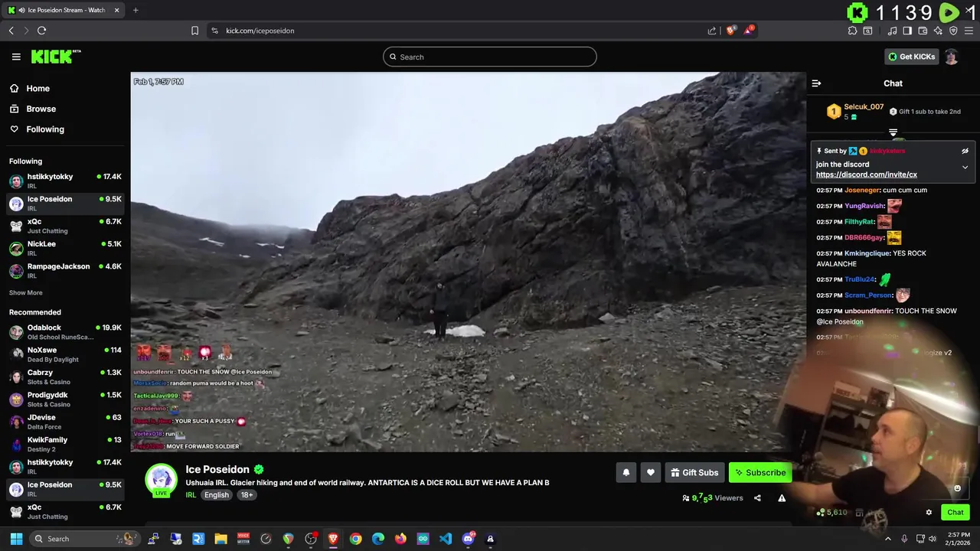Expand Show More followed channels
Viewport: 980px width, 551px height.
26,293
